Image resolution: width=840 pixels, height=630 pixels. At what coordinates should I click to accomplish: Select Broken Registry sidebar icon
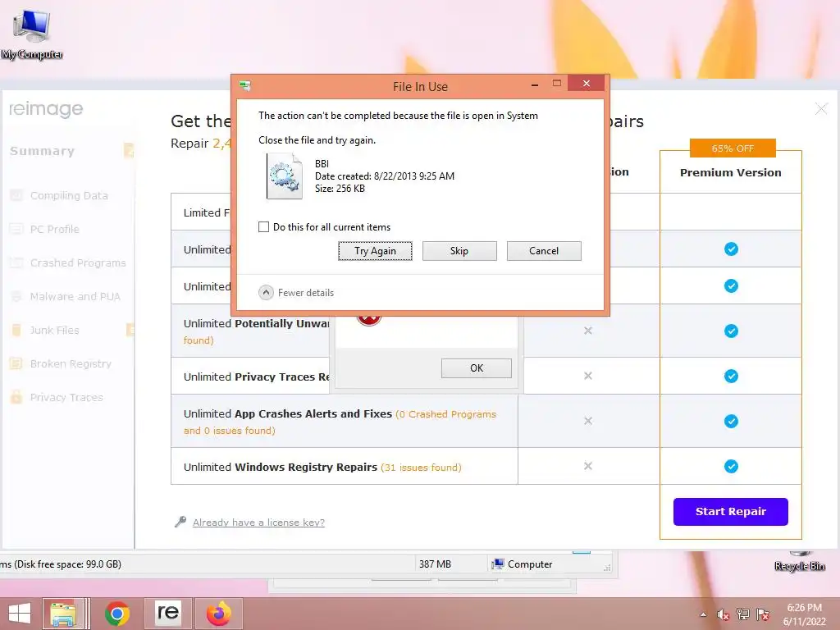pos(16,363)
